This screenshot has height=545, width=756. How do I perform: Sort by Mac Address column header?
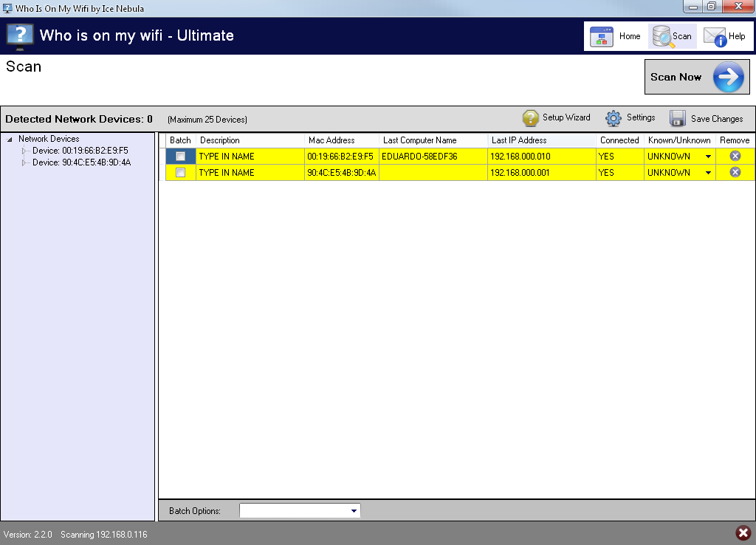pyautogui.click(x=342, y=140)
